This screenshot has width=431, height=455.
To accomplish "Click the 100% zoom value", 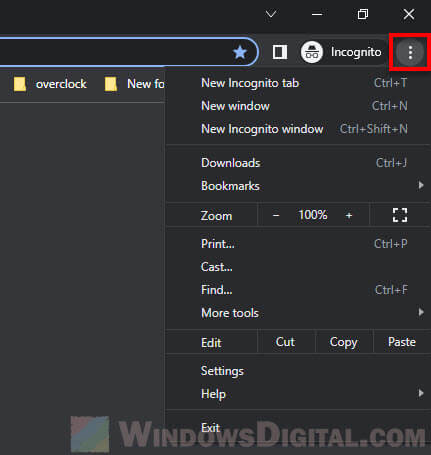I will pos(313,215).
